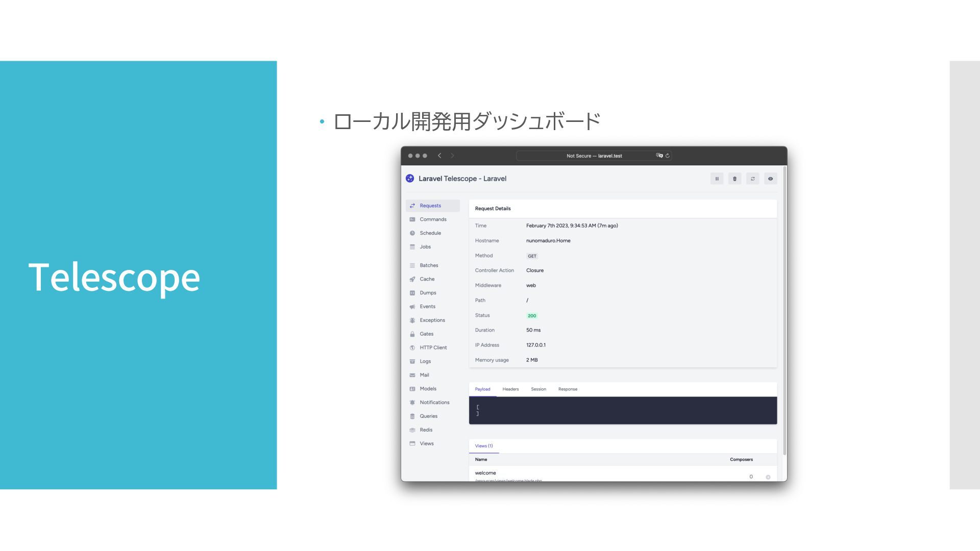980x551 pixels.
Task: Open the Gates sidebar item with lock icon
Action: point(426,334)
